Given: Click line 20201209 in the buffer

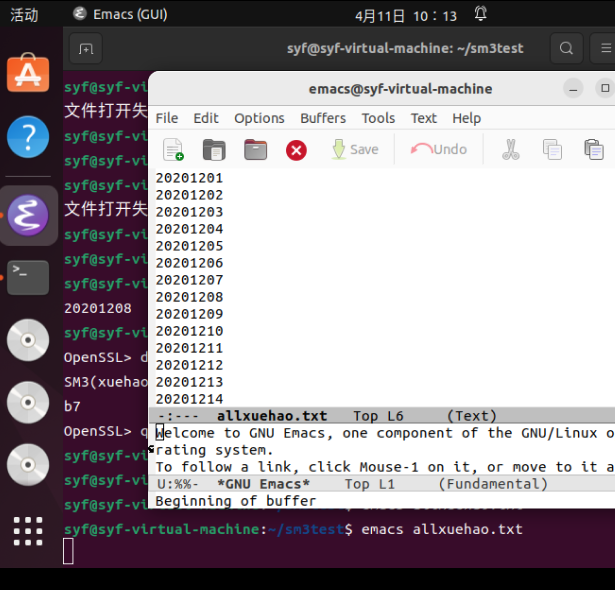Looking at the screenshot, I should click(x=189, y=314).
